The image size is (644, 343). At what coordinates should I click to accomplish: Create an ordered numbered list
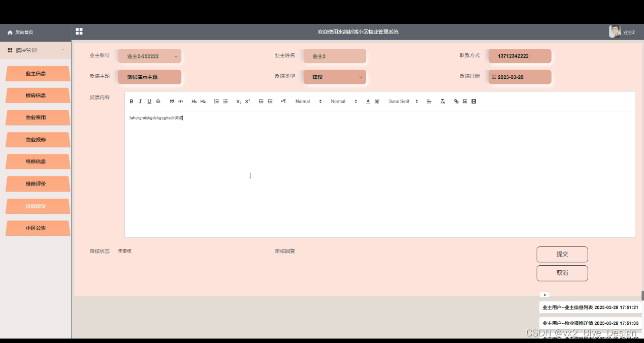coord(216,102)
